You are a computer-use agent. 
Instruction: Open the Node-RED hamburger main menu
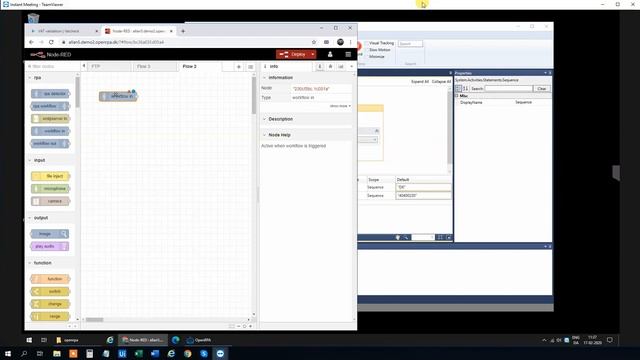tap(348, 54)
